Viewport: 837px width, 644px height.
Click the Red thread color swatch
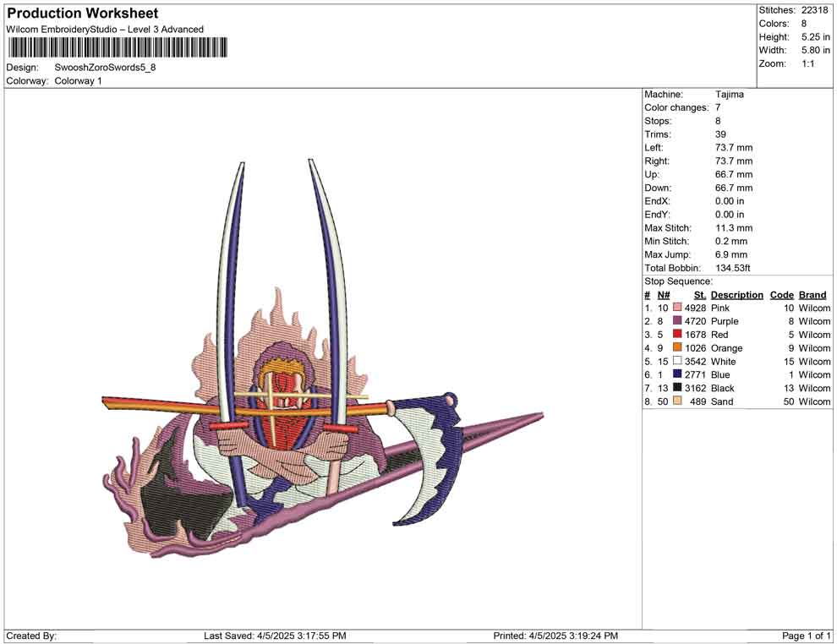[677, 335]
